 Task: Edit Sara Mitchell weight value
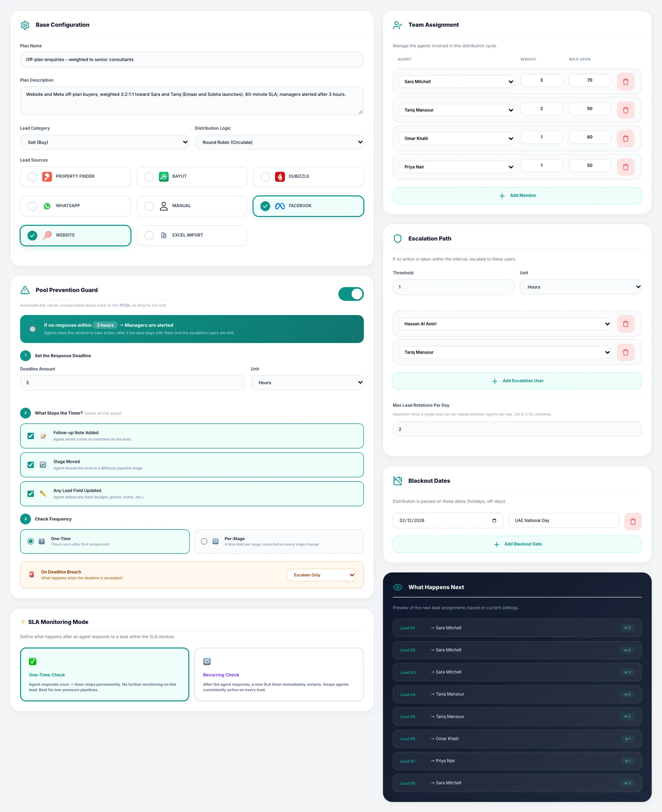coord(541,80)
